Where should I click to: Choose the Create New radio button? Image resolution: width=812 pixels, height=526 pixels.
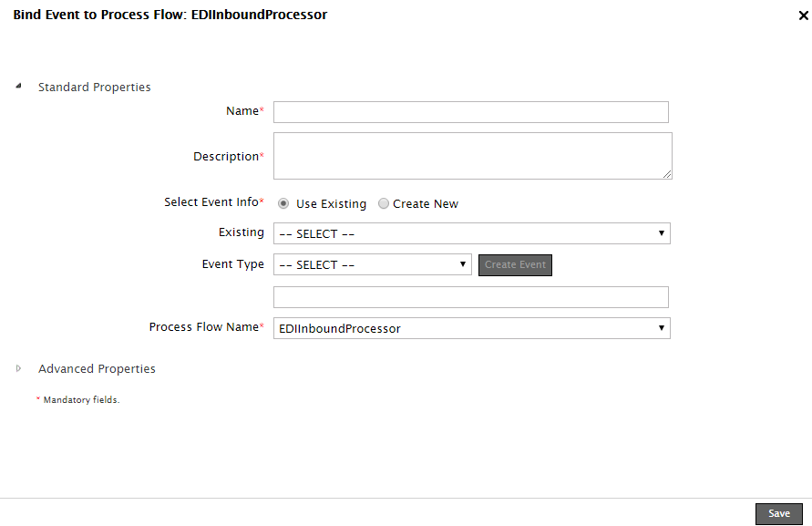click(x=384, y=204)
